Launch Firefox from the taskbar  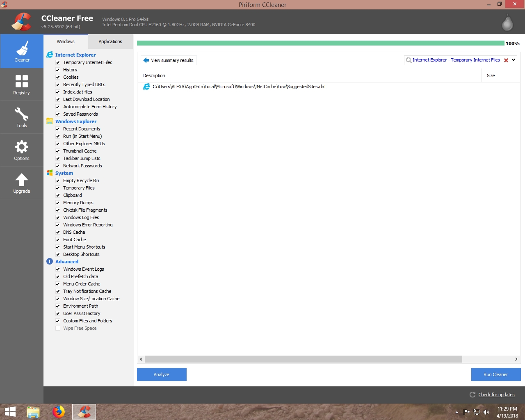(59, 412)
